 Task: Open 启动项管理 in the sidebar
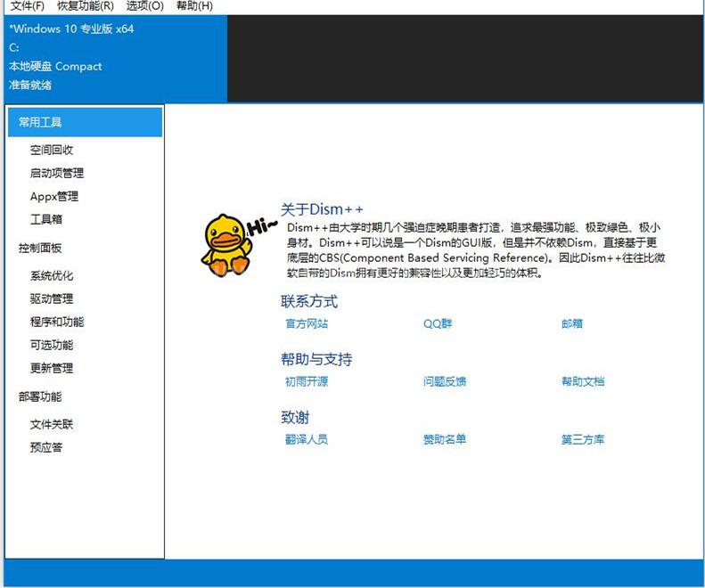57,173
